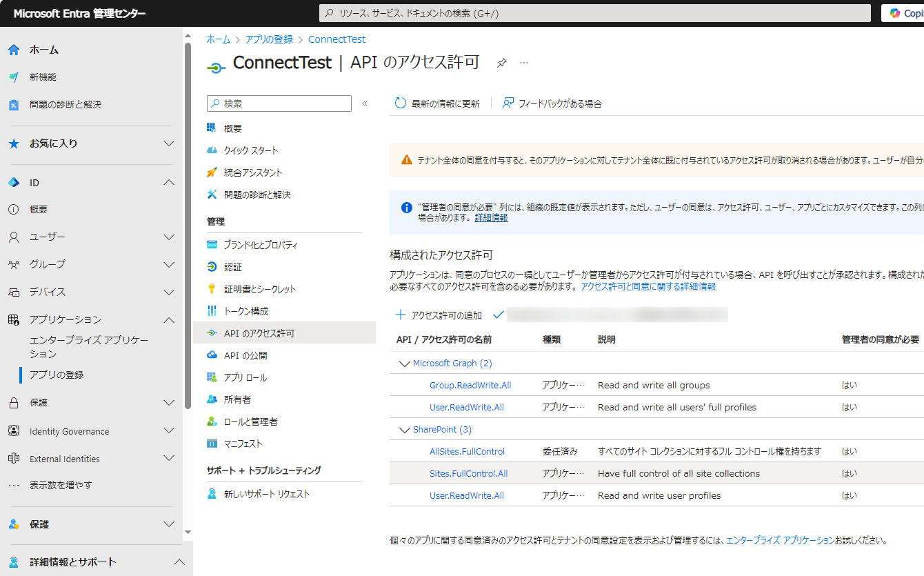Image resolution: width=924 pixels, height=576 pixels.
Task: Select エンタープライズ アプリケーション in left navigation
Action: tap(89, 347)
